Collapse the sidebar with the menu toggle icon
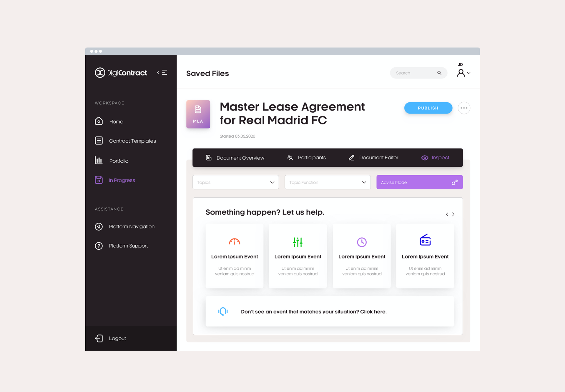Viewport: 565px width, 392px height. [x=162, y=72]
